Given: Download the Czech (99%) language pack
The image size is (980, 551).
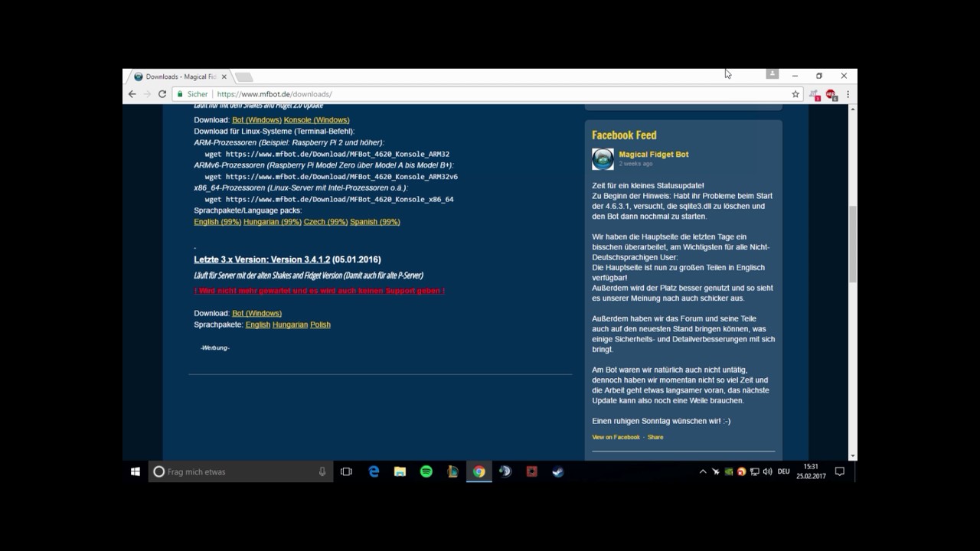Looking at the screenshot, I should coord(325,222).
